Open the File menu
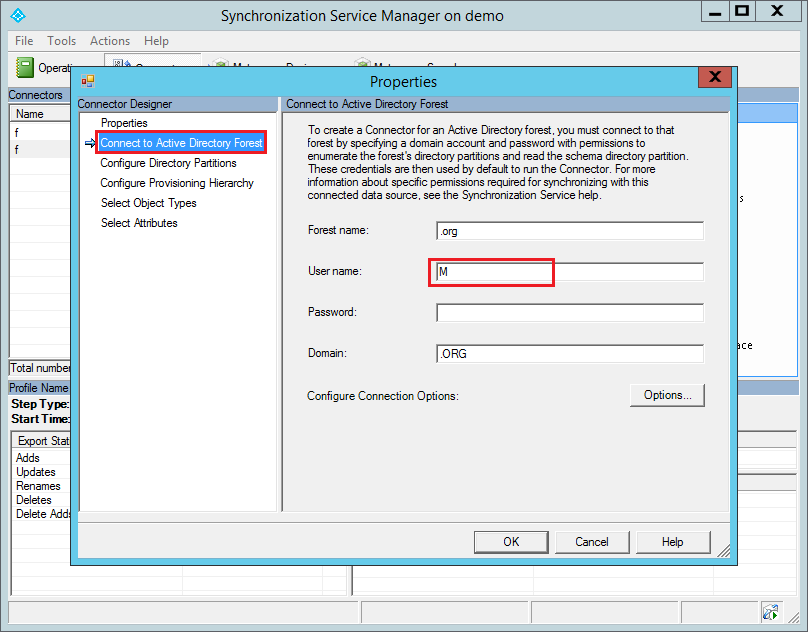 23,41
